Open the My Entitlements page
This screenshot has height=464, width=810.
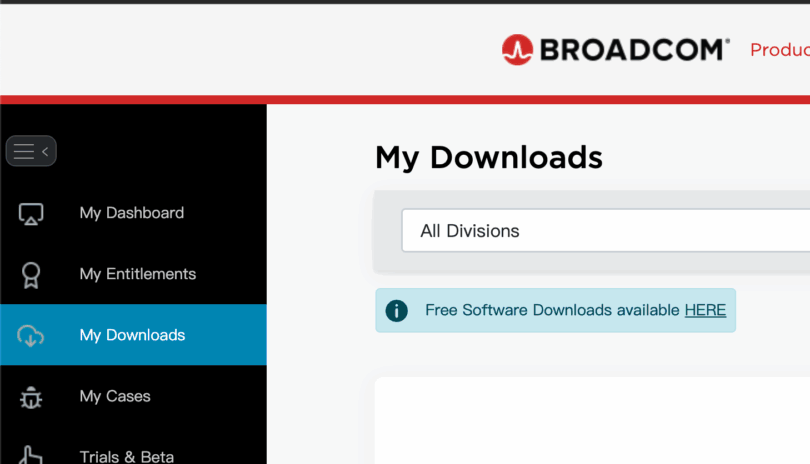(x=137, y=274)
